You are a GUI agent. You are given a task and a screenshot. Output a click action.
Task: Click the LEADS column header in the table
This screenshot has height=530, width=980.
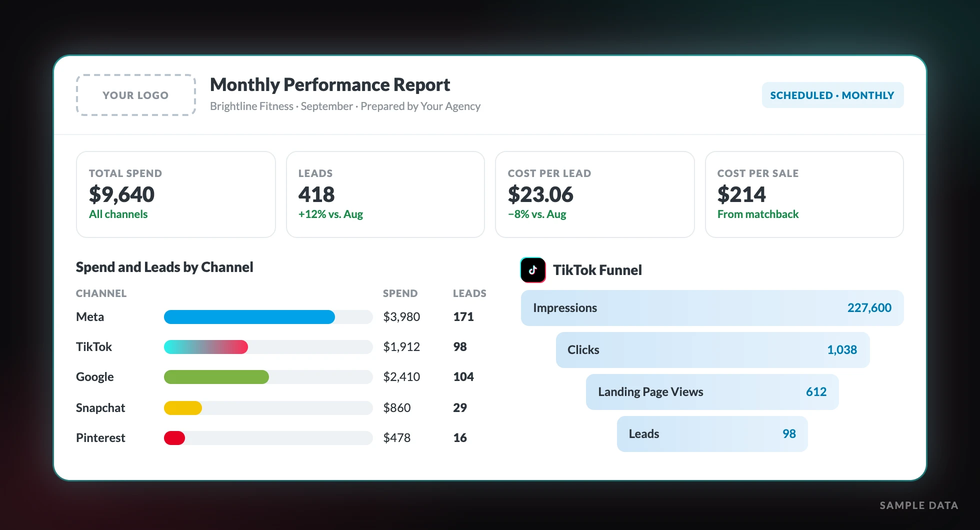469,293
